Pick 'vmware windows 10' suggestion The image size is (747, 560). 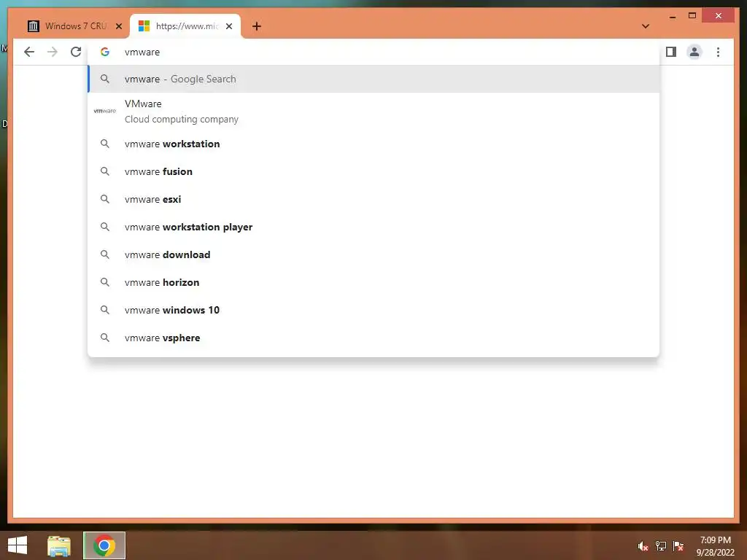click(373, 310)
